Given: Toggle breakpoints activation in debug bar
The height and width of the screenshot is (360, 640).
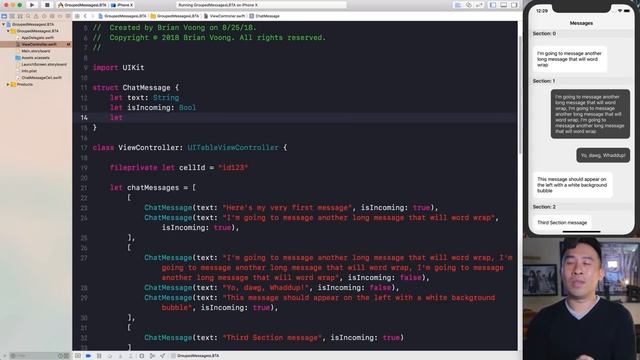Looking at the screenshot, I should [88, 356].
